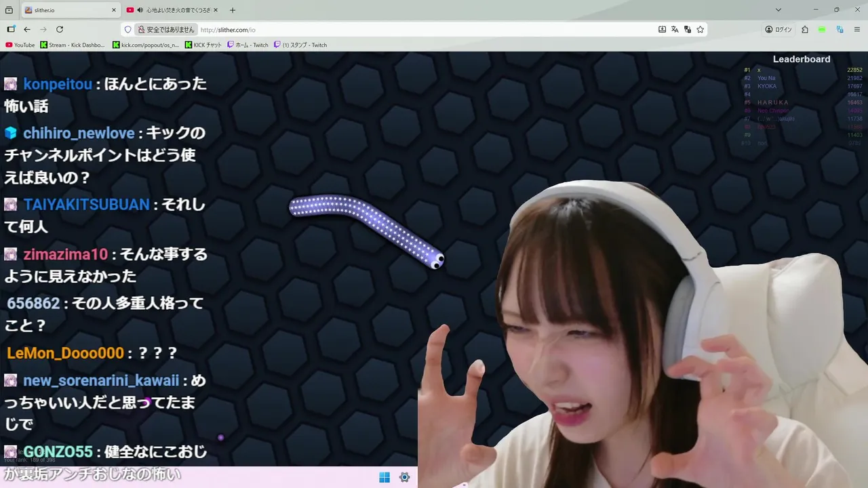Click chat username new_sorenarini_kawaii

(x=101, y=380)
